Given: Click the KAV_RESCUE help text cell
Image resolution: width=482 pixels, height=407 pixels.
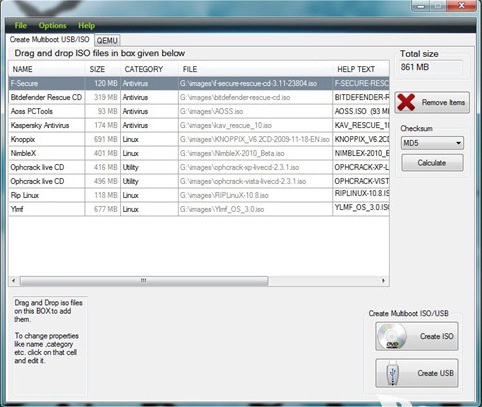Looking at the screenshot, I should pos(361,125).
